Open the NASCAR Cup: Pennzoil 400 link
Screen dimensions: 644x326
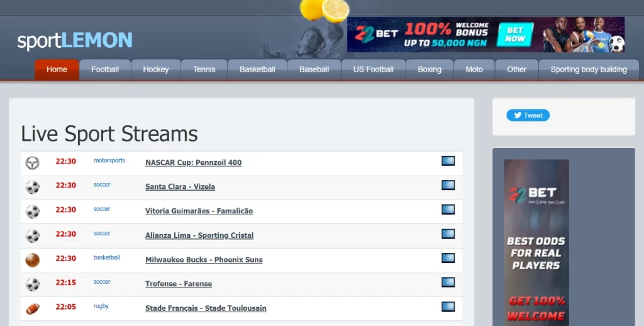[194, 162]
